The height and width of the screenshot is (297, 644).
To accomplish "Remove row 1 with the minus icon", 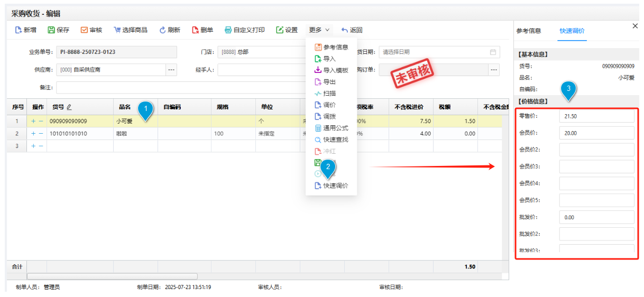I will point(41,121).
